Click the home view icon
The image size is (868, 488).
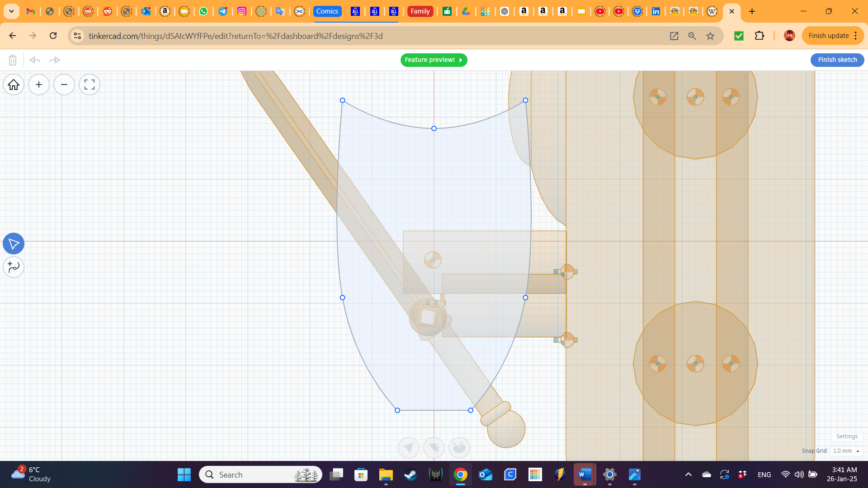pyautogui.click(x=13, y=84)
